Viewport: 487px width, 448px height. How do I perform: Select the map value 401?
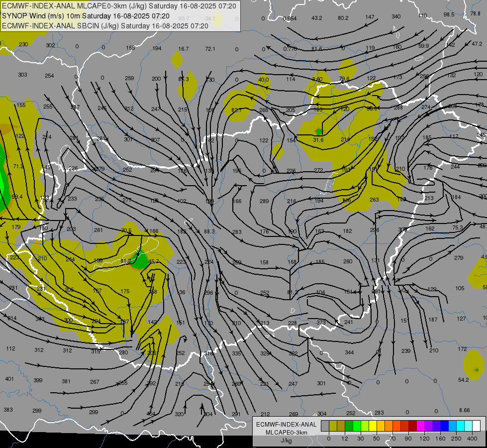coord(9,379)
